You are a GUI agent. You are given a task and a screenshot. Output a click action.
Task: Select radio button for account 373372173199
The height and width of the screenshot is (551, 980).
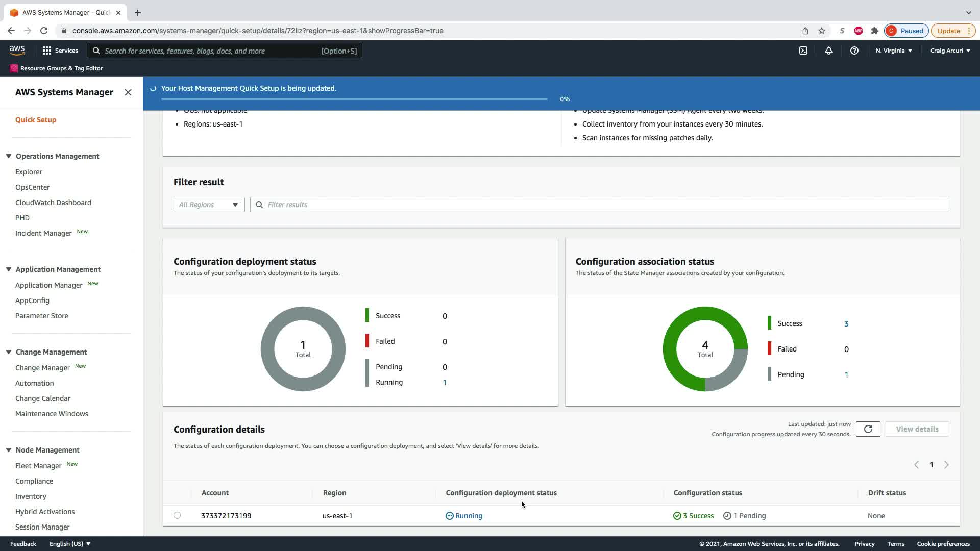pos(177,515)
